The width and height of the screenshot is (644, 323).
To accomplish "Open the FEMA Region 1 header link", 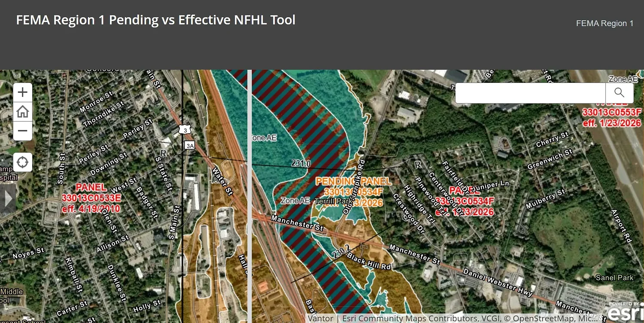I will pyautogui.click(x=605, y=24).
